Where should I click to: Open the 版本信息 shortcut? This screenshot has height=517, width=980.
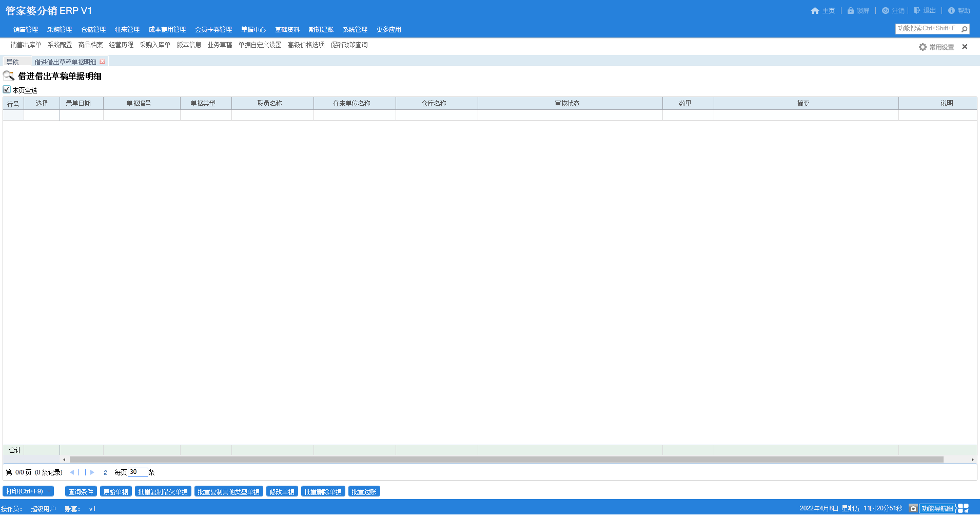coord(189,45)
